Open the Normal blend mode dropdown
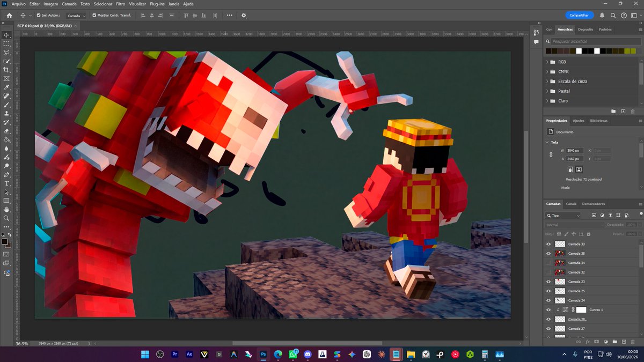This screenshot has height=362, width=644. tap(574, 225)
